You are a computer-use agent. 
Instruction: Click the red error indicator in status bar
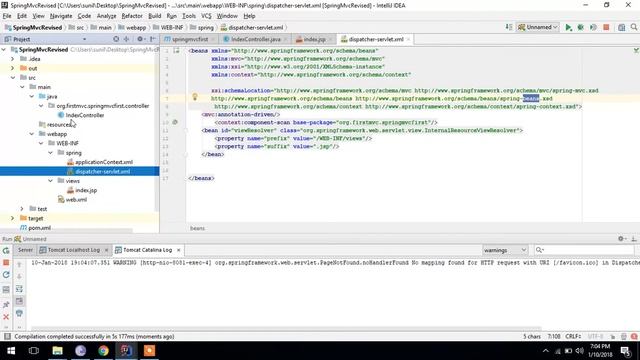click(x=634, y=336)
